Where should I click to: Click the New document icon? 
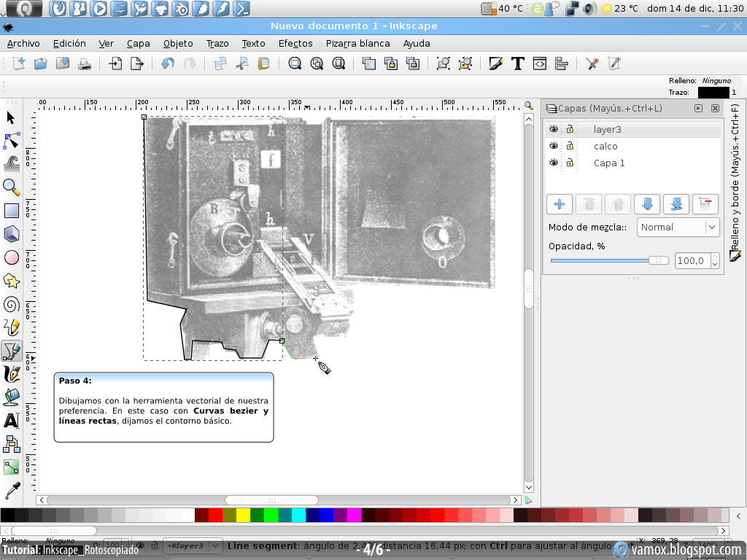(18, 63)
